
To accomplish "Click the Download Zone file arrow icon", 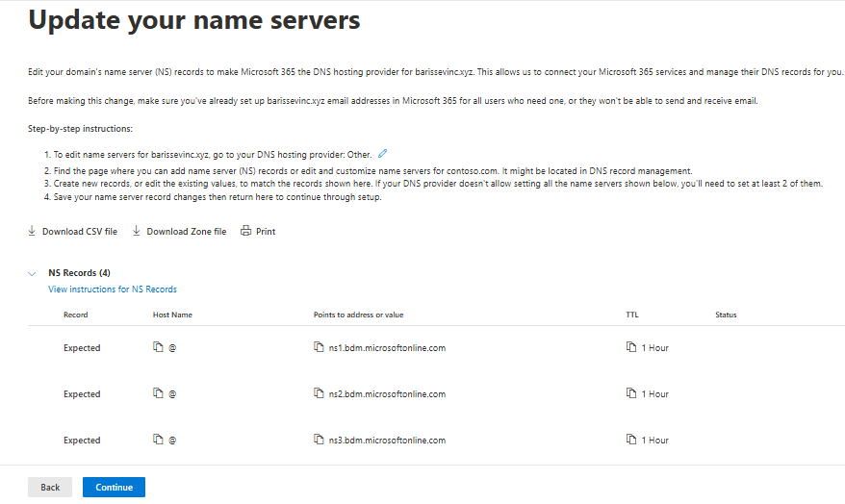I will (x=137, y=231).
